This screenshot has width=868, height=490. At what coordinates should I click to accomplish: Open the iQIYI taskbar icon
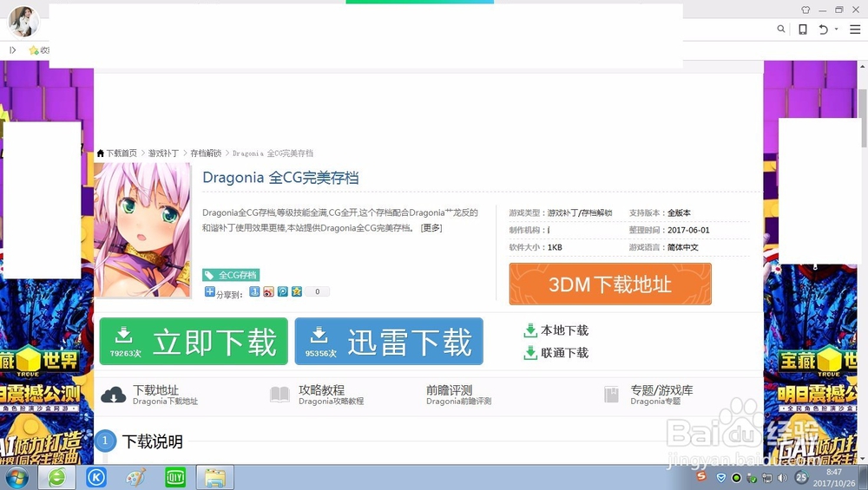[x=175, y=477]
